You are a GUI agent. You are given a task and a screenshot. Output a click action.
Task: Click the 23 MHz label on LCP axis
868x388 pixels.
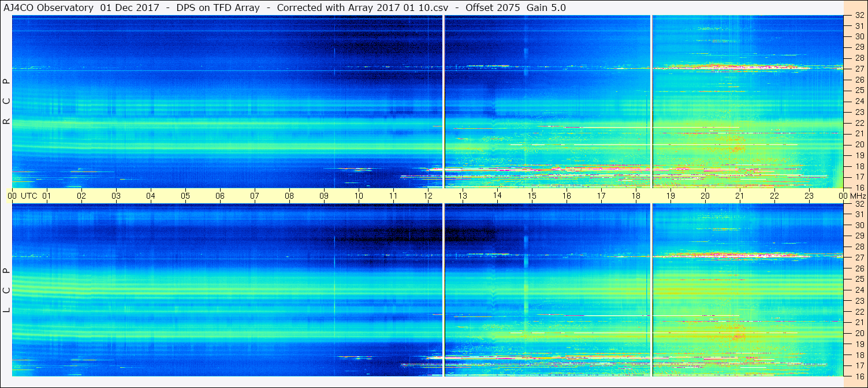[859, 301]
